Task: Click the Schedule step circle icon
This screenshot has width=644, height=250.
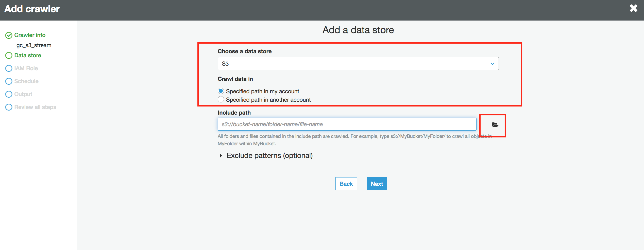Action: [9, 81]
